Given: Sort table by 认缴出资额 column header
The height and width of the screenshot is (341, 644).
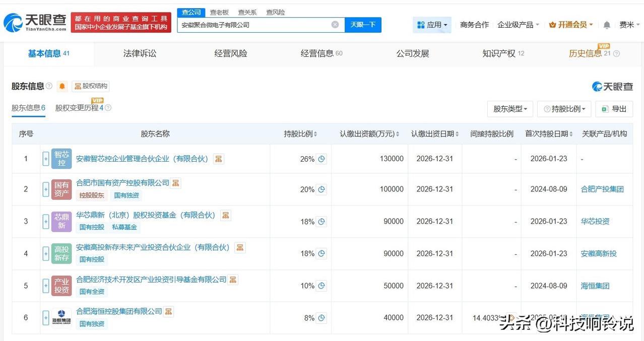Looking at the screenshot, I should point(369,134).
